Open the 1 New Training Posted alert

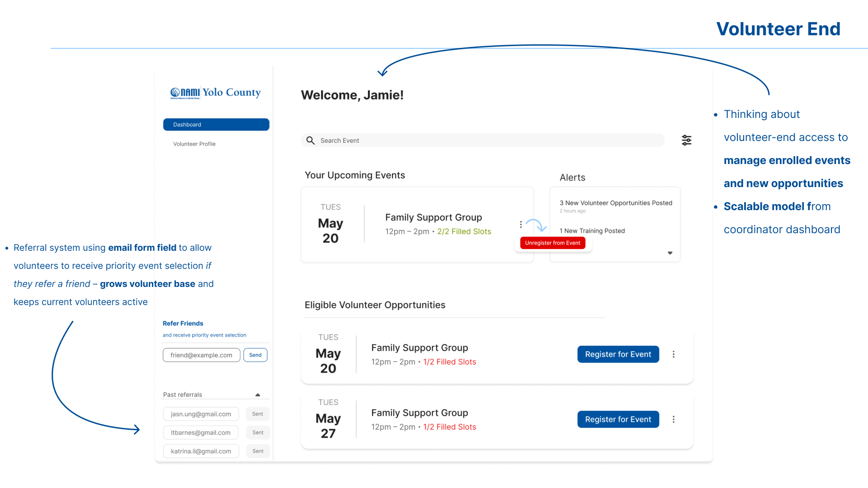[592, 231]
